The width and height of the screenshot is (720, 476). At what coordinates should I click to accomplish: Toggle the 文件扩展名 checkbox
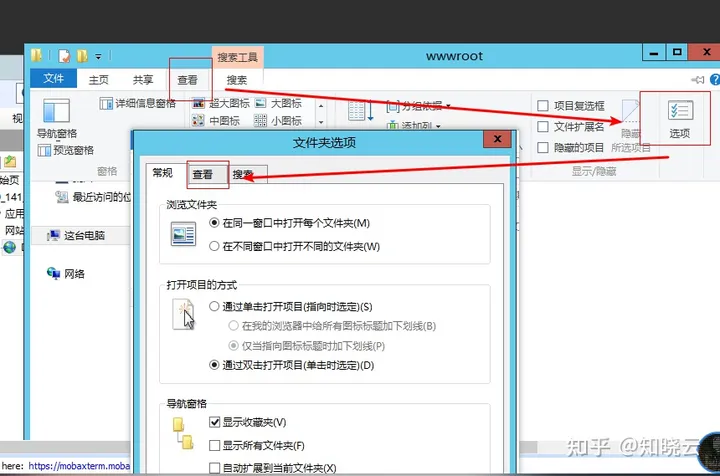[543, 127]
